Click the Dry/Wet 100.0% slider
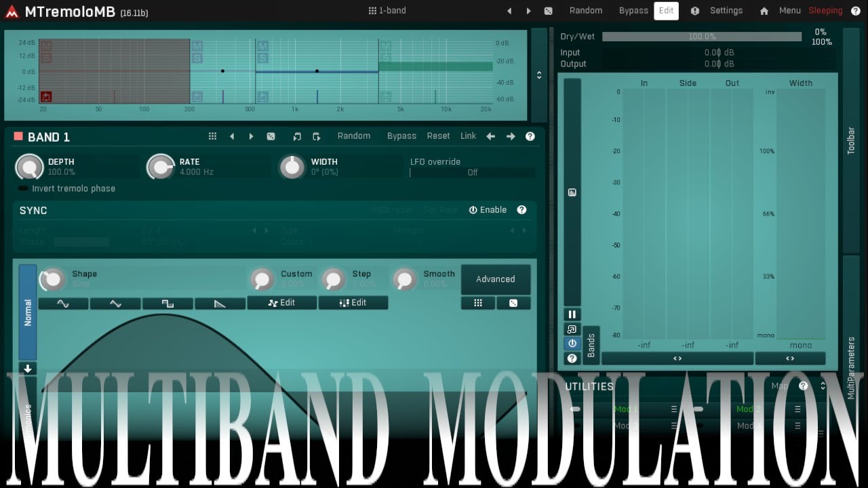Image resolution: width=868 pixels, height=488 pixels. point(702,37)
